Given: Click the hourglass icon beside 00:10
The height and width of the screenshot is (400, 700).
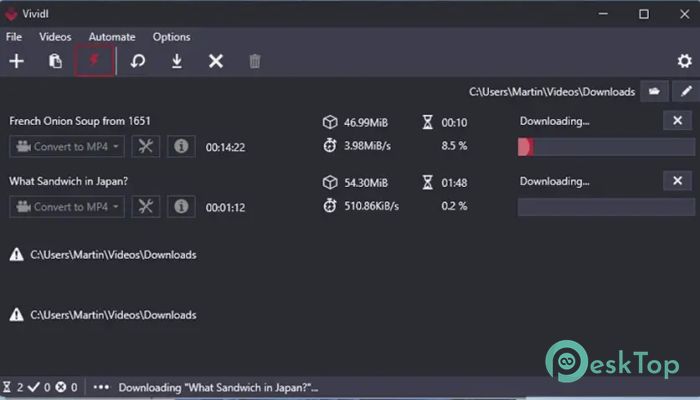Looking at the screenshot, I should [428, 122].
